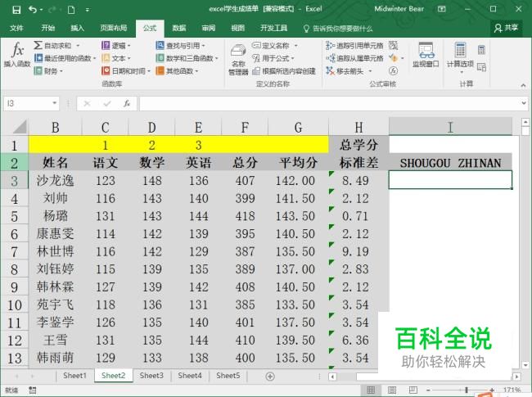Open Math & Trig functions menu
The height and width of the screenshot is (397, 532).
pos(187,58)
